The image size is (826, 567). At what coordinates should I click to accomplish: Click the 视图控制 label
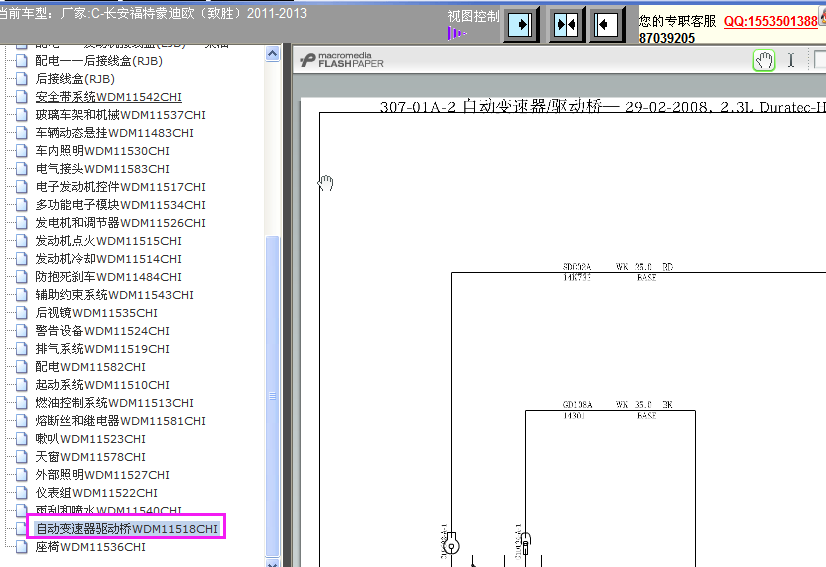[473, 16]
